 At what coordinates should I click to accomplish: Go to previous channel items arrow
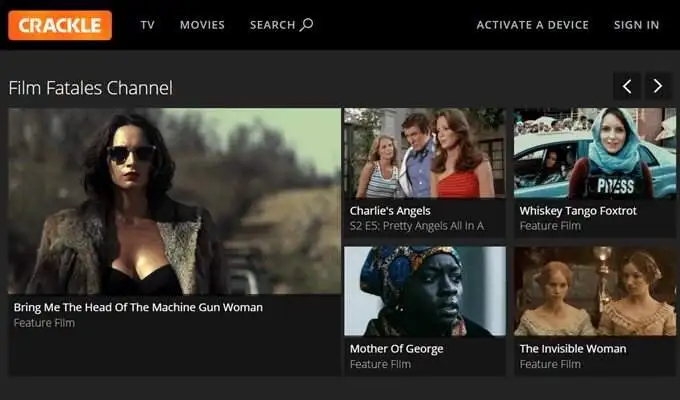627,86
